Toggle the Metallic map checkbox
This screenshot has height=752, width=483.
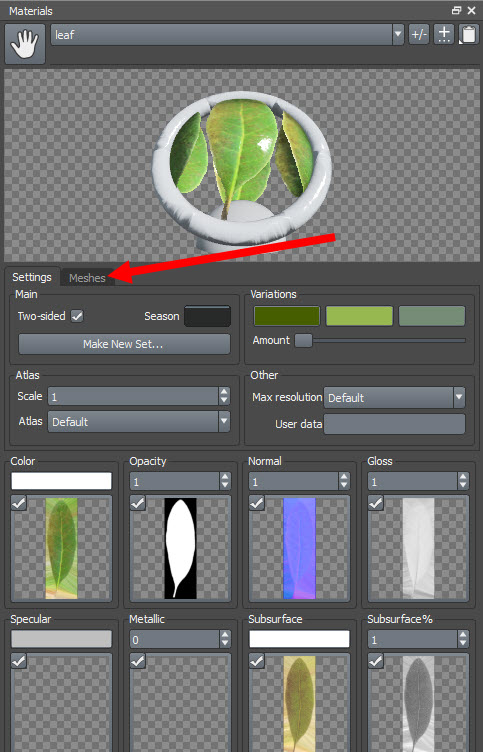[x=138, y=661]
